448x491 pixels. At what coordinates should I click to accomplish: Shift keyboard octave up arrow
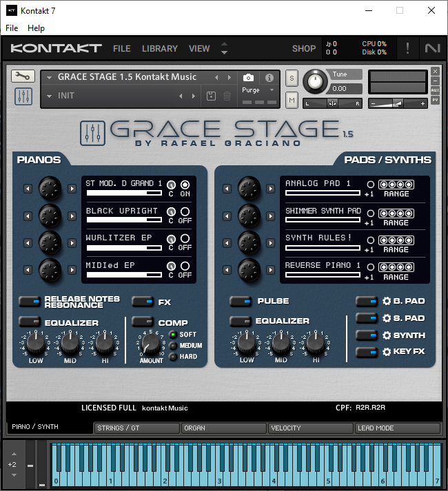click(x=14, y=454)
